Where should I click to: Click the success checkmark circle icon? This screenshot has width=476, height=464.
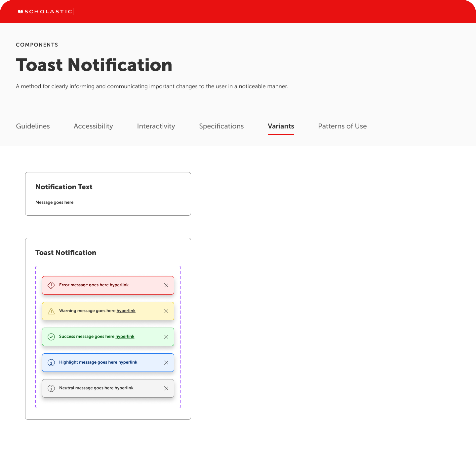(51, 337)
